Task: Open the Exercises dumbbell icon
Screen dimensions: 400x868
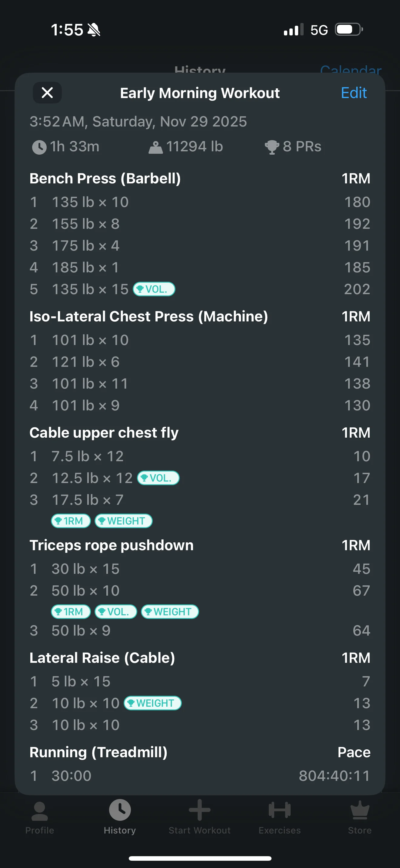Action: (280, 810)
